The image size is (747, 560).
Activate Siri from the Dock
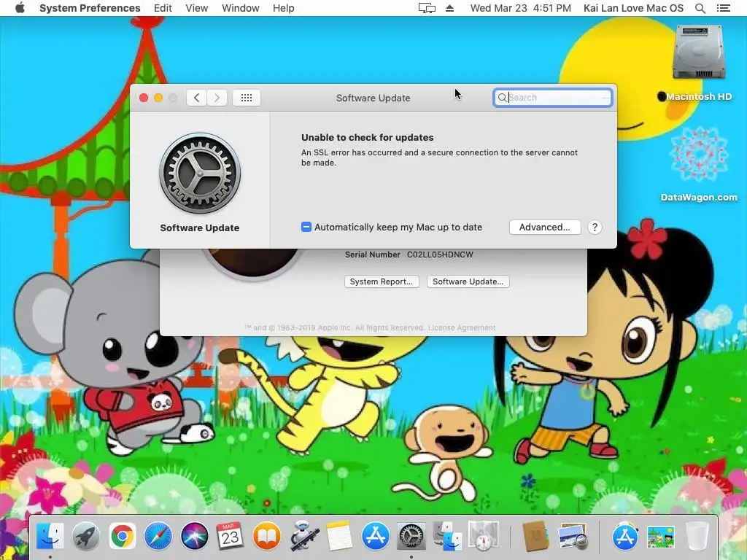coord(194,536)
